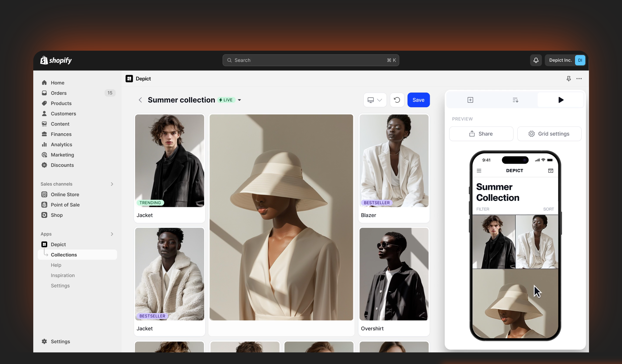
Task: Expand the Apps section chevron
Action: tap(112, 234)
